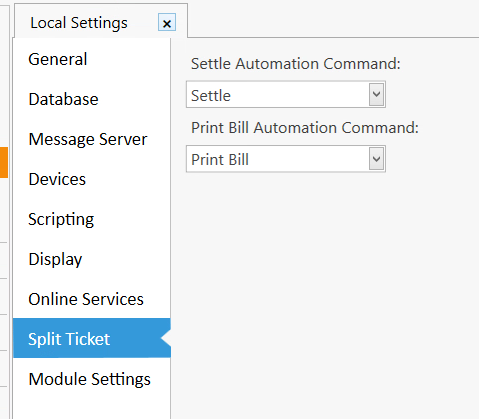Image resolution: width=479 pixels, height=419 pixels.
Task: Activate the Local Settings tab title
Action: (x=79, y=23)
